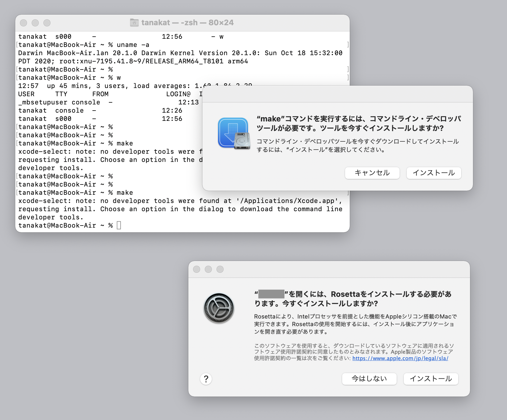The image size is (507, 420).
Task: Cancel the command line tools install (キャンセル)
Action: click(372, 173)
